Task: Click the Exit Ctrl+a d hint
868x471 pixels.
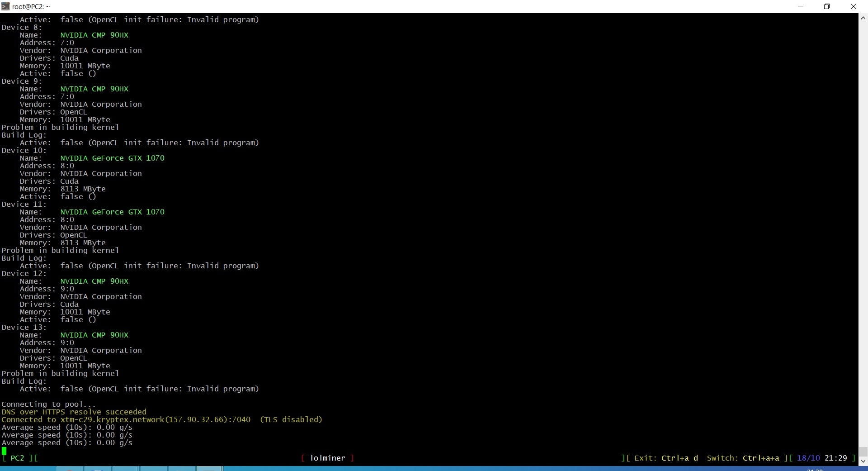Action: (x=666, y=458)
